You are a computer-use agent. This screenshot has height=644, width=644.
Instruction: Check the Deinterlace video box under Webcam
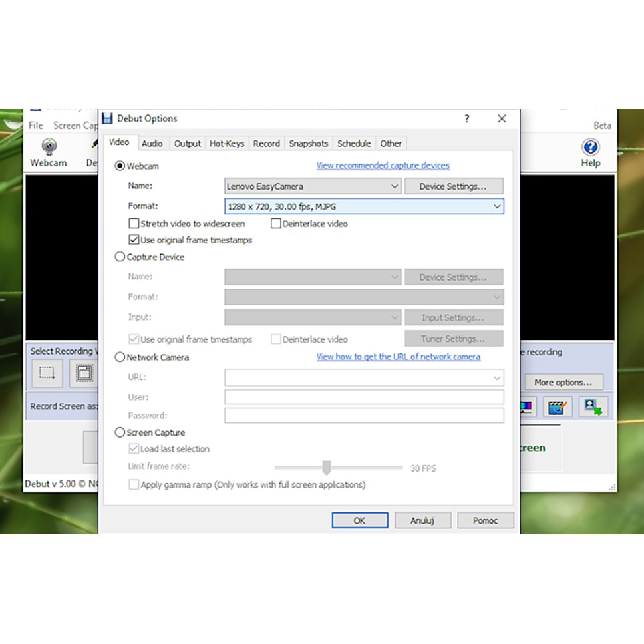point(276,224)
